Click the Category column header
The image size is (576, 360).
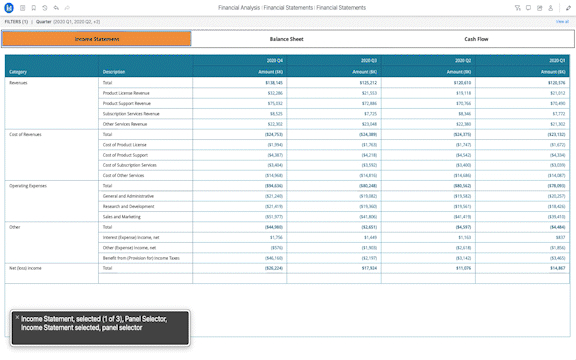(x=18, y=72)
